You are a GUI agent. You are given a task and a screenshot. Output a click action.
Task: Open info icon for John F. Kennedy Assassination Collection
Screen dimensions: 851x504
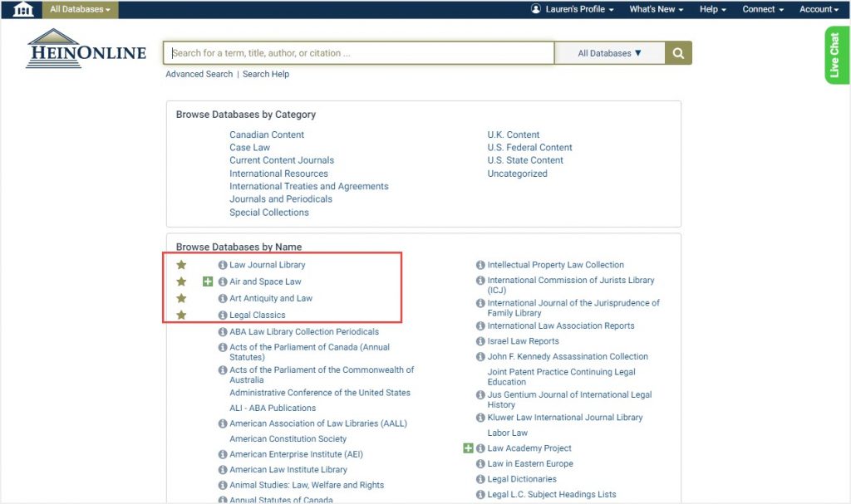(x=480, y=357)
